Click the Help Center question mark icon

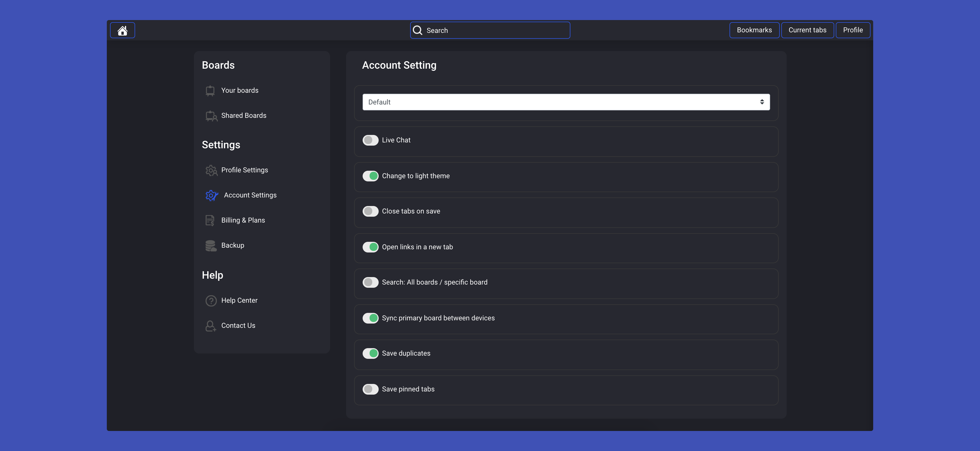211,301
